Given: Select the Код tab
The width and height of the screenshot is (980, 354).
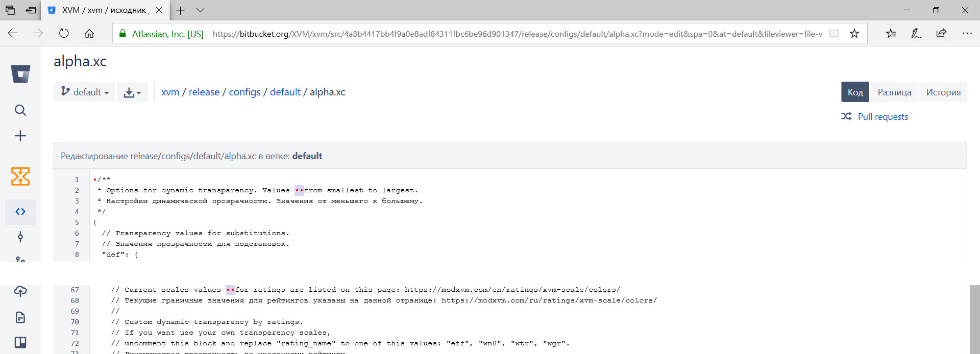Looking at the screenshot, I should (855, 92).
